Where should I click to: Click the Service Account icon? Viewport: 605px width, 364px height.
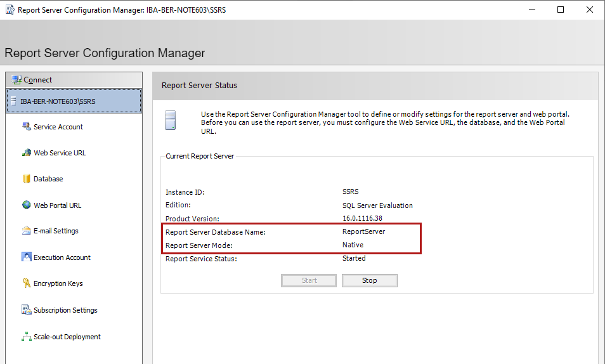pyautogui.click(x=26, y=126)
